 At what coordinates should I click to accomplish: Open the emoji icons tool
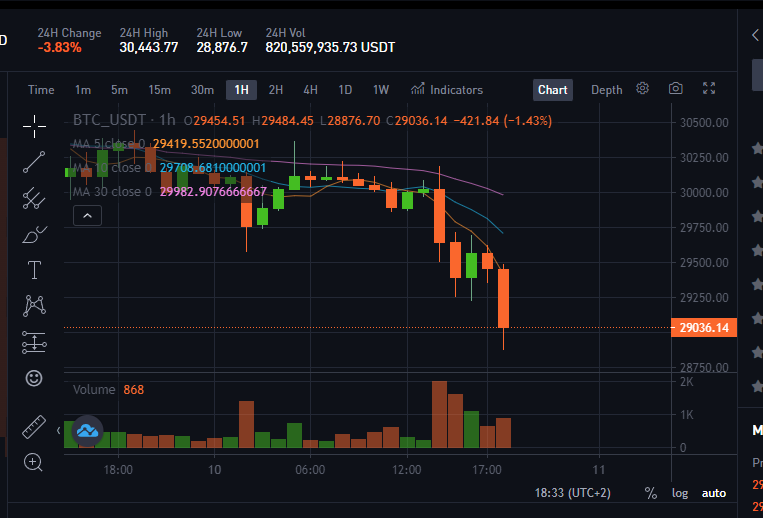[34, 378]
